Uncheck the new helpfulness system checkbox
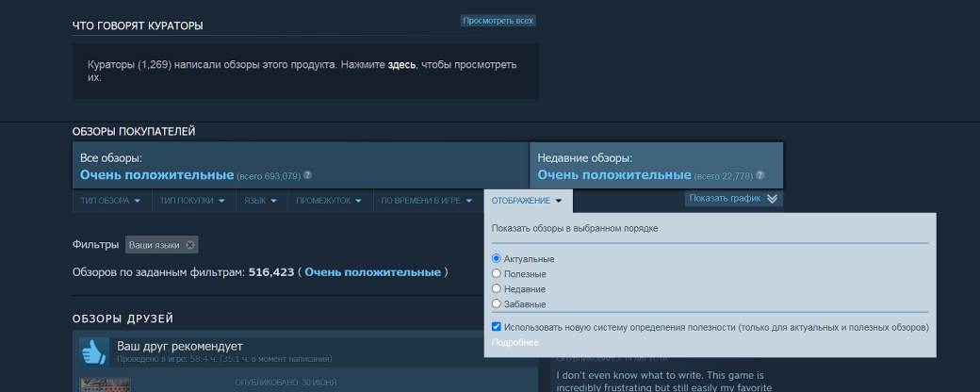The image size is (980, 392). coord(497,326)
